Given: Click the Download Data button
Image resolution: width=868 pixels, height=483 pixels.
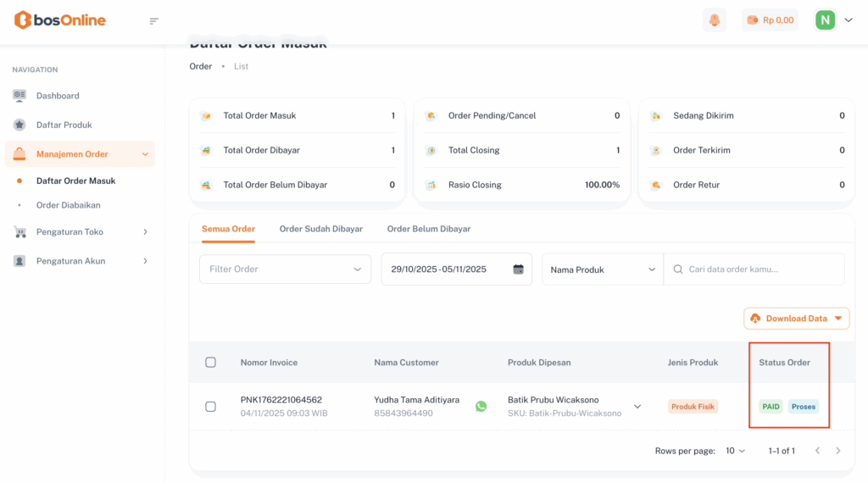Looking at the screenshot, I should click(796, 319).
